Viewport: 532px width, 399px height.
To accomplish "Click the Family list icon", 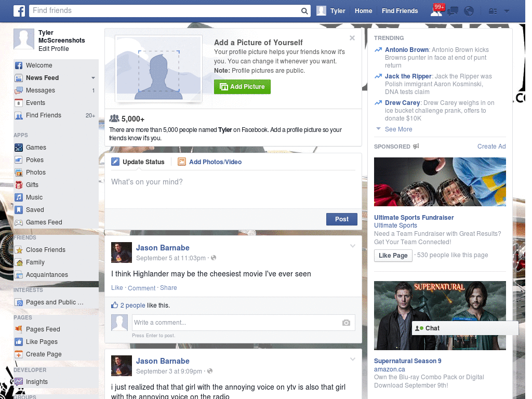I will [19, 262].
